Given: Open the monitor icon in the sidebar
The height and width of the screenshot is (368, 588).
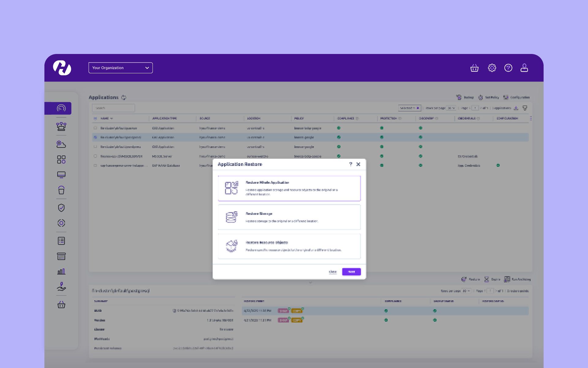Looking at the screenshot, I should pyautogui.click(x=61, y=175).
